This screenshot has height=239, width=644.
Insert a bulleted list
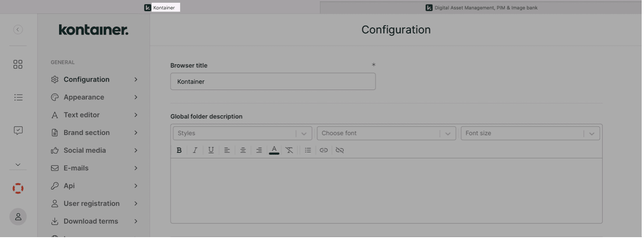(309, 150)
